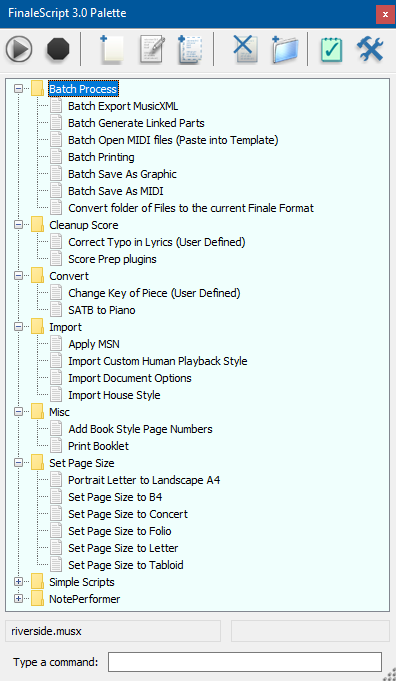Expand the NotePerformer folder
The image size is (396, 681).
point(18,599)
